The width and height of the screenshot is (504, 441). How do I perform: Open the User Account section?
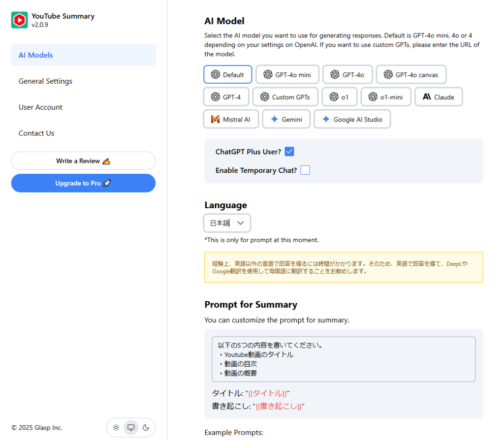point(83,107)
